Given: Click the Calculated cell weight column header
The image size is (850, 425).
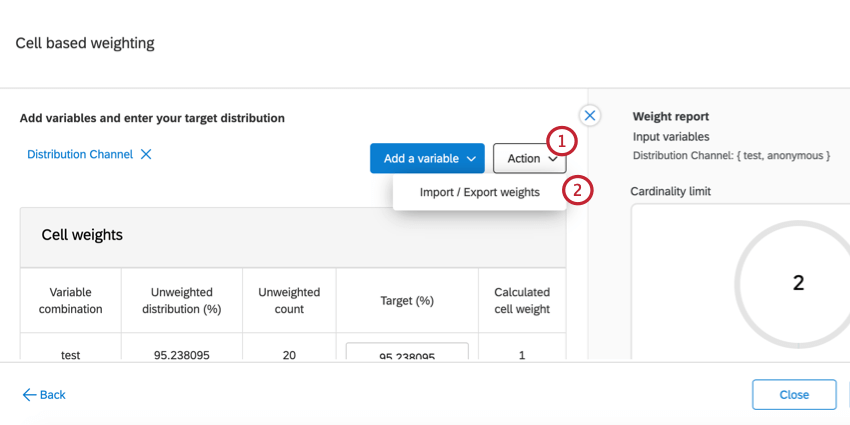Looking at the screenshot, I should click(522, 300).
